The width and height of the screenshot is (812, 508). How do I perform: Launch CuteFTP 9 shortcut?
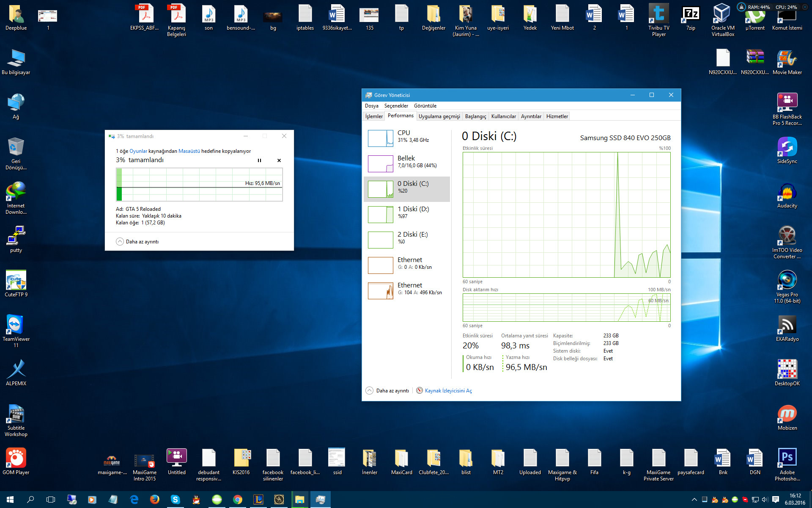pos(16,284)
